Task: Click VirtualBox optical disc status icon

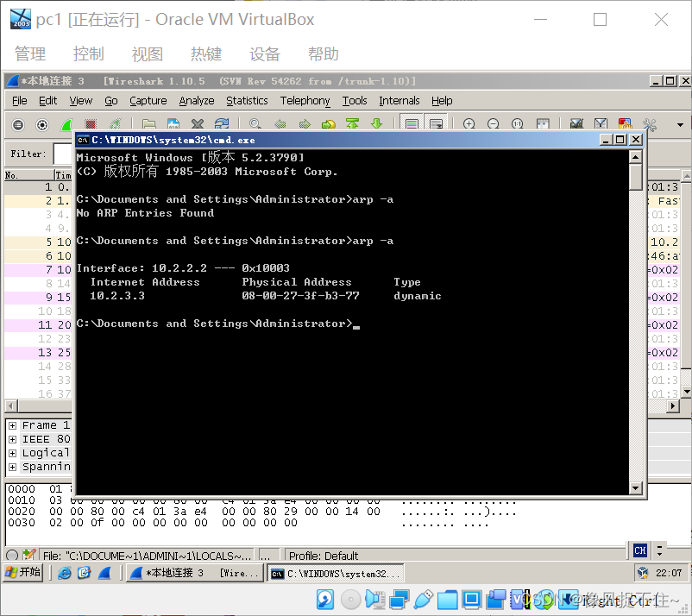Action: point(351,600)
